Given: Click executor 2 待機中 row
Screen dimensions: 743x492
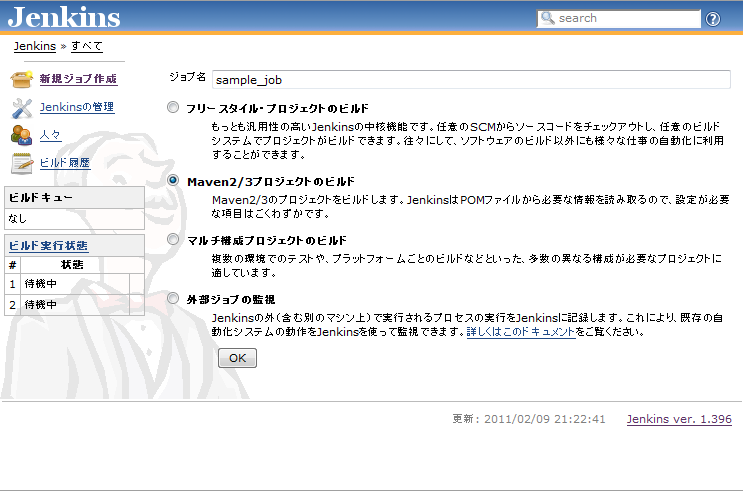Looking at the screenshot, I should click(x=74, y=305).
